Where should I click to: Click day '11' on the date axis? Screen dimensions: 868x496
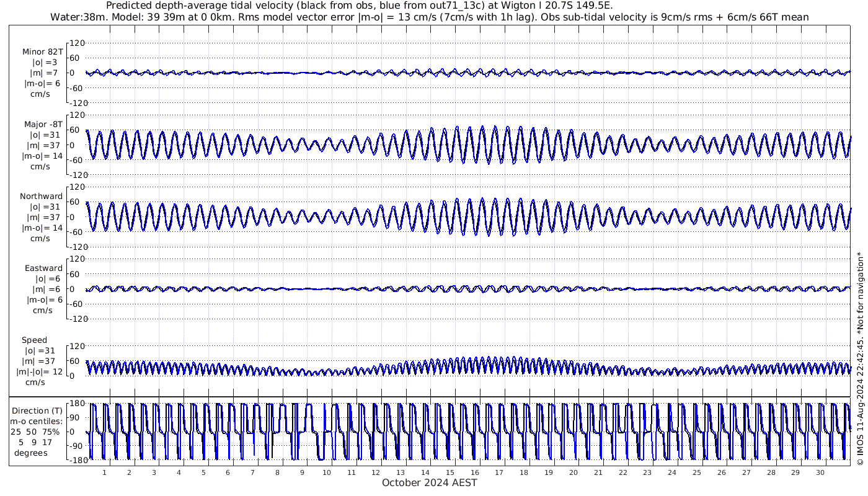[x=352, y=472]
